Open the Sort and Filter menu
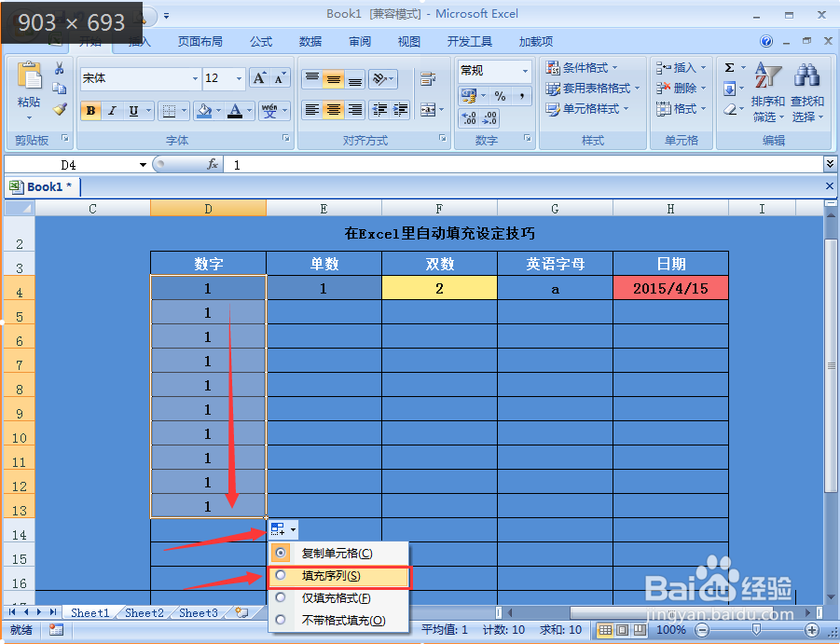 pyautogui.click(x=767, y=92)
